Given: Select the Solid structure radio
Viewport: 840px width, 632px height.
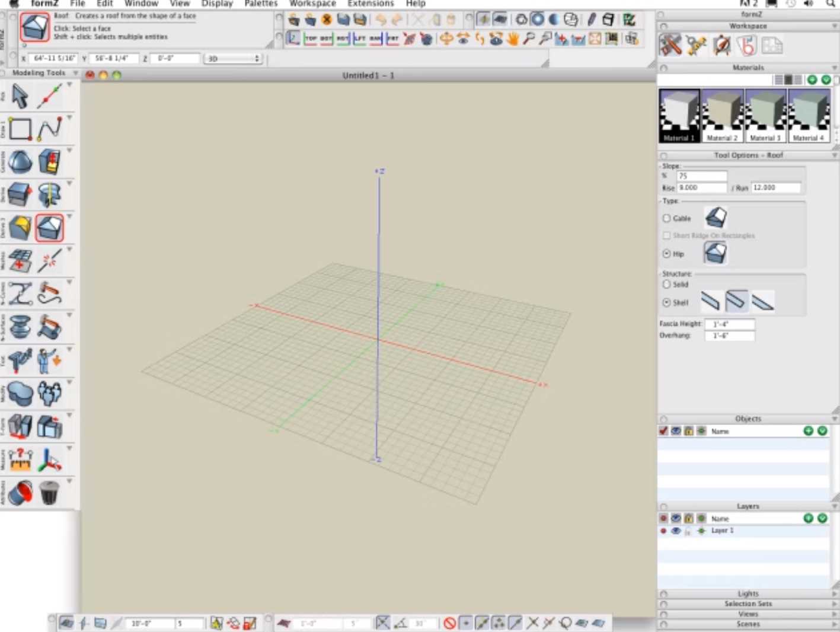Looking at the screenshot, I should [666, 285].
